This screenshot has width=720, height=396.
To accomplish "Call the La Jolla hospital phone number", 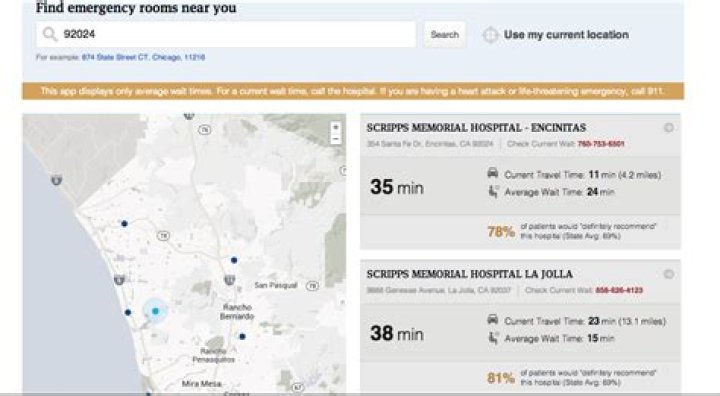I will point(619,290).
